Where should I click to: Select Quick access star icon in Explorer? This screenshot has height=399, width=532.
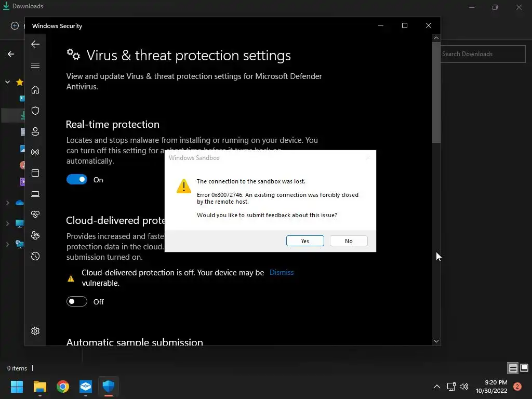20,82
